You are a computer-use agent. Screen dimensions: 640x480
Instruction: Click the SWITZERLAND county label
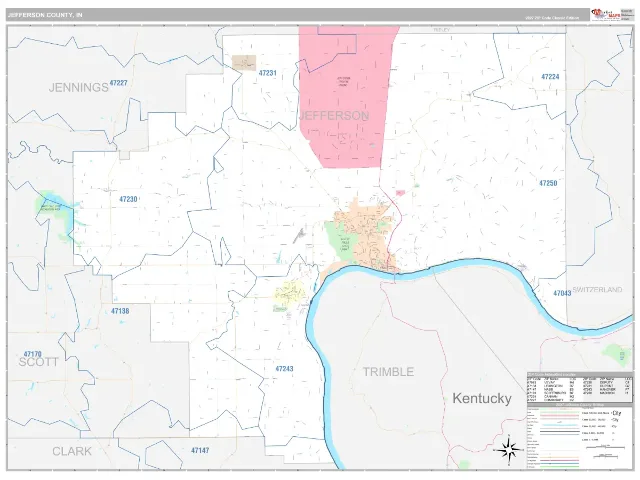597,290
